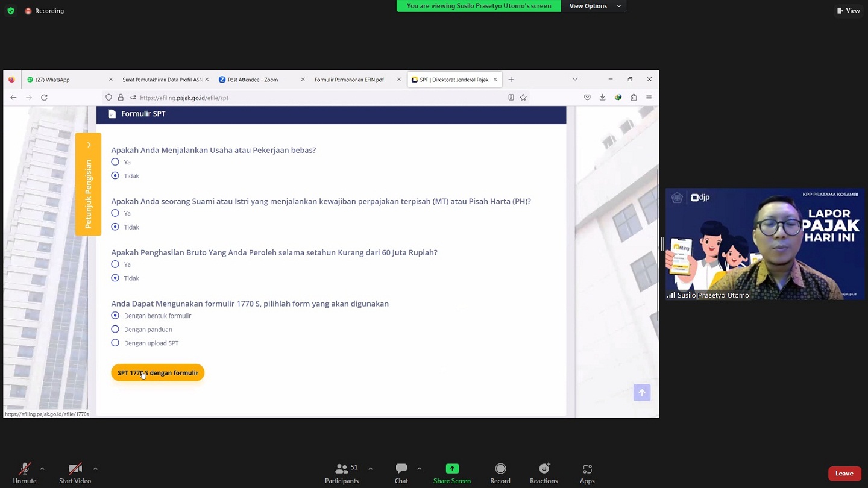This screenshot has width=868, height=488.
Task: Click the SPT 1770 S dengan formulir button
Action: click(158, 373)
